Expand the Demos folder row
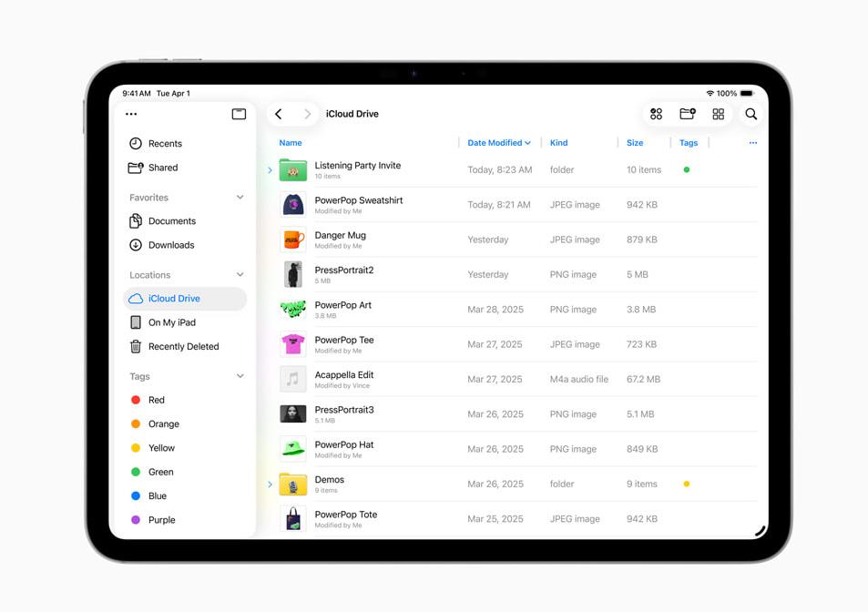The width and height of the screenshot is (868, 612). click(271, 484)
